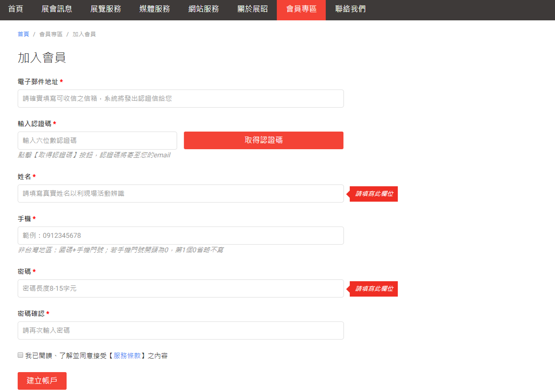Click the 輸入六位數認證碼 input field
555x392 pixels.
coord(97,141)
